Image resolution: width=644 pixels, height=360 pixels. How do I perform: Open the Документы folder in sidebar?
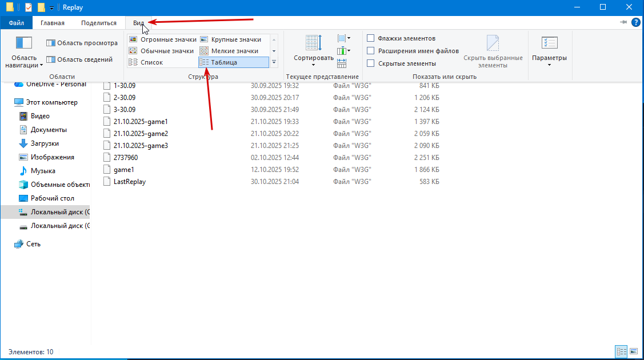click(43, 130)
